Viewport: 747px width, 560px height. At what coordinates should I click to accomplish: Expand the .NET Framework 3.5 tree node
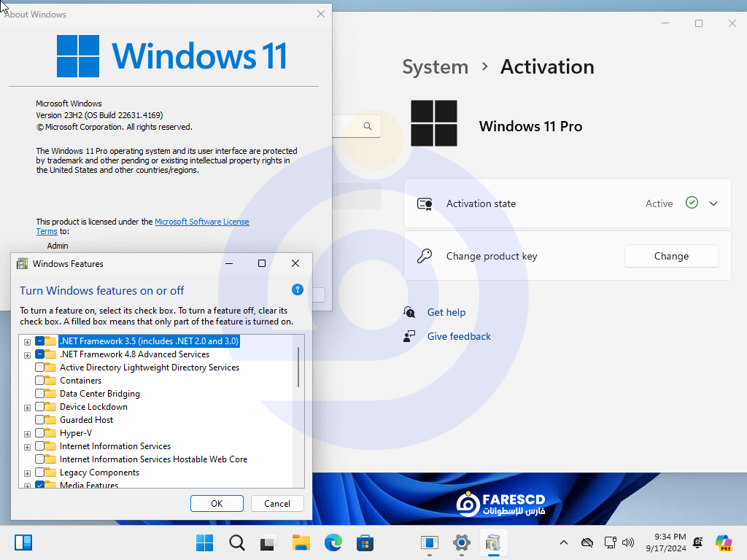click(27, 342)
